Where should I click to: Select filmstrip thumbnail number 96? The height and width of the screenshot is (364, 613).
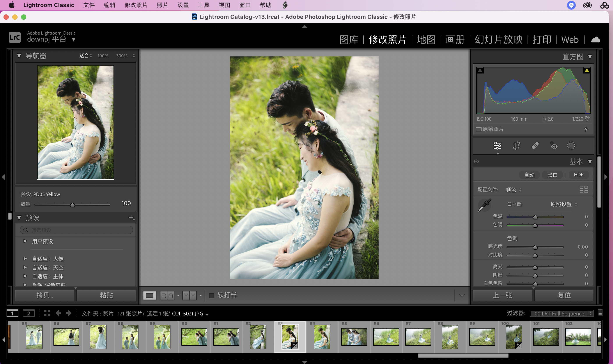pos(386,337)
